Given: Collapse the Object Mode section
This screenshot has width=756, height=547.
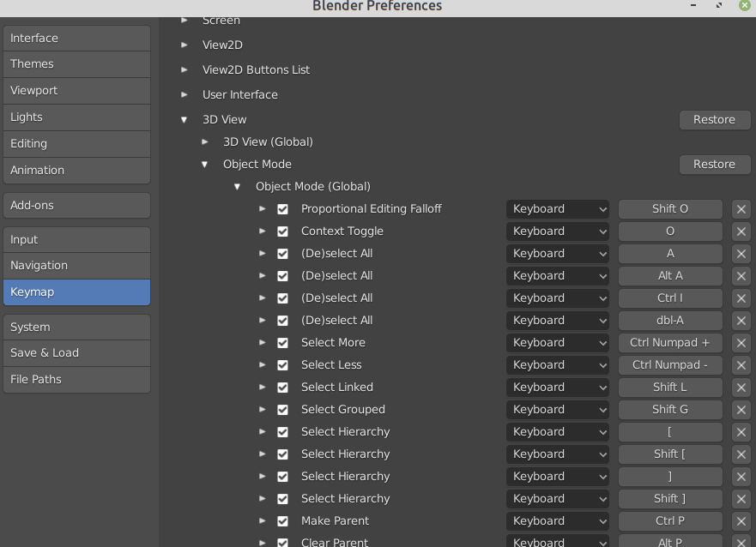Looking at the screenshot, I should (x=205, y=164).
